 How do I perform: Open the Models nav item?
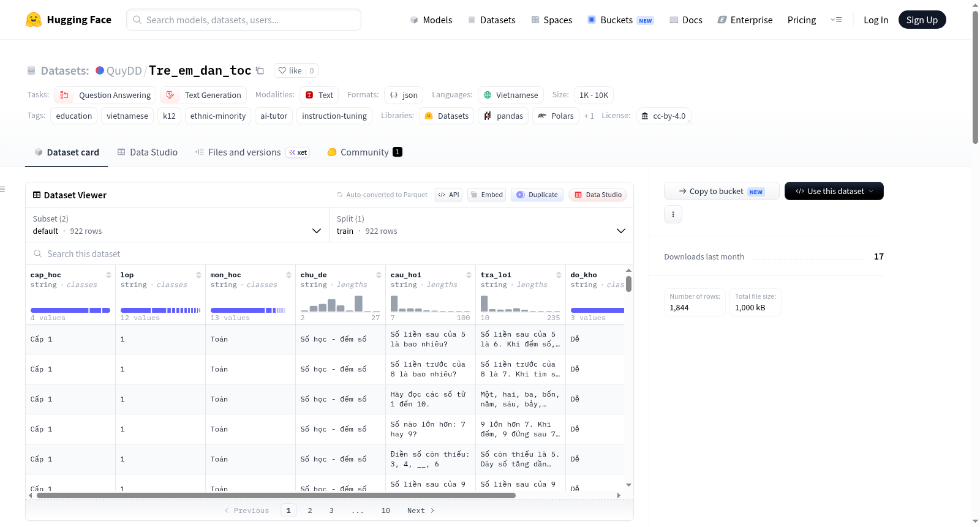[431, 20]
